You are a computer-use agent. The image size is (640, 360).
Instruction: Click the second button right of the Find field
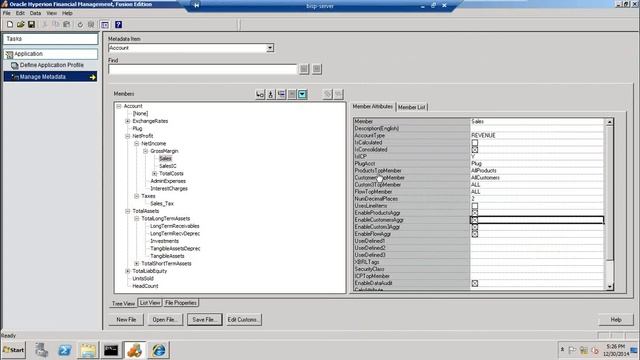coord(317,69)
